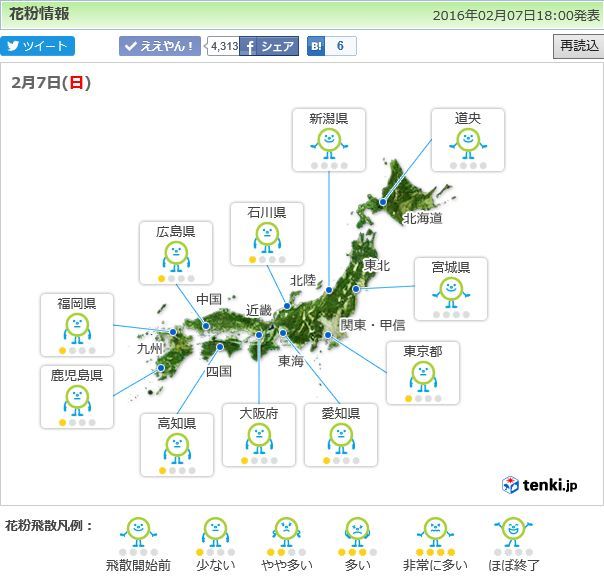The width and height of the screenshot is (604, 578).
Task: Click the ええやん！ like button
Action: [160, 46]
